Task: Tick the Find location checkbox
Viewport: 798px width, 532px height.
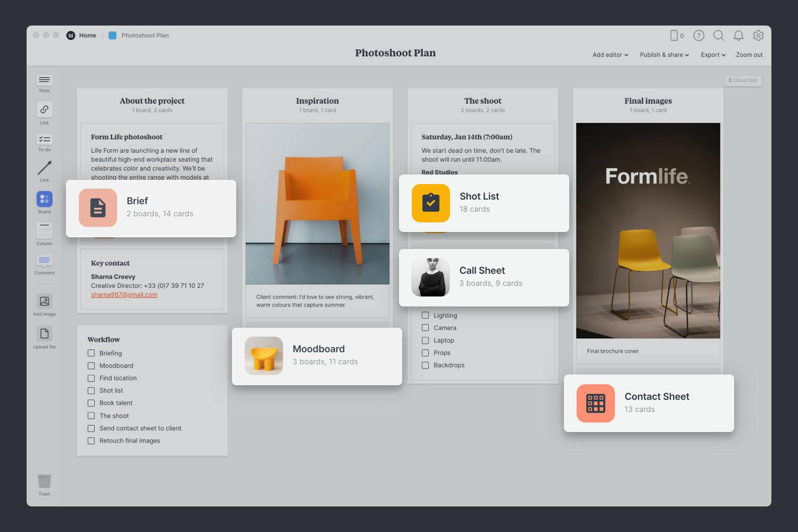Action: click(x=91, y=378)
